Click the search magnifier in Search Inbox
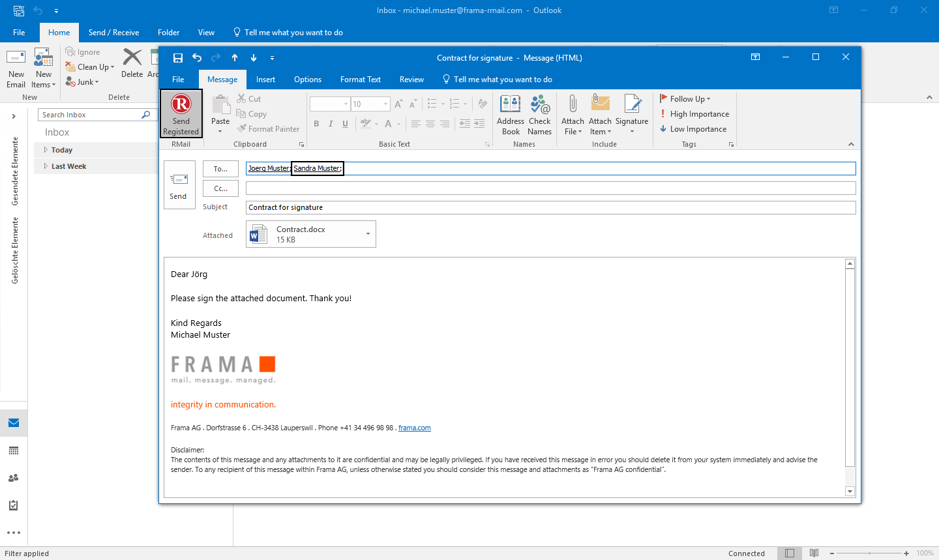Image resolution: width=939 pixels, height=560 pixels. (x=146, y=115)
